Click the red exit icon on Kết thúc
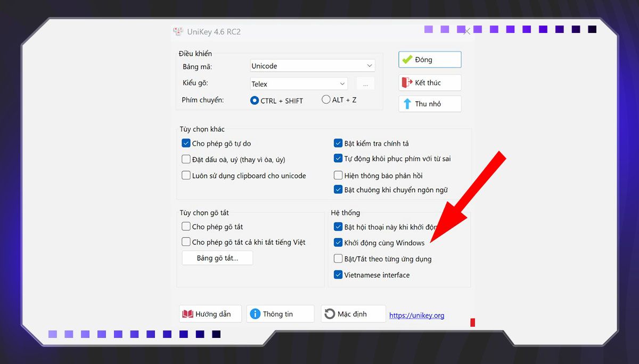Image resolution: width=639 pixels, height=364 pixels. tap(408, 82)
